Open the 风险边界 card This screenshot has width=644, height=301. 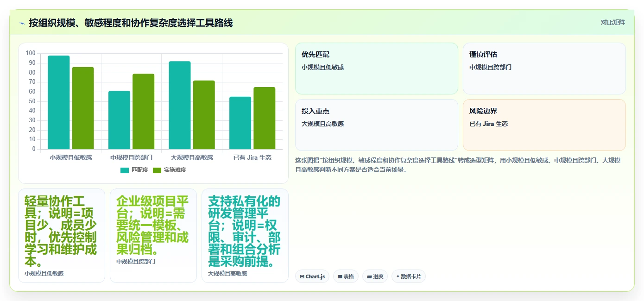544,125
